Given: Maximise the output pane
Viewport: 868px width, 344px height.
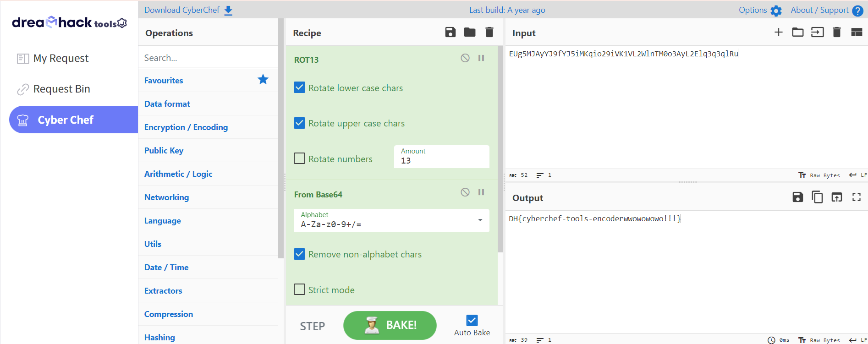Looking at the screenshot, I should pos(857,197).
